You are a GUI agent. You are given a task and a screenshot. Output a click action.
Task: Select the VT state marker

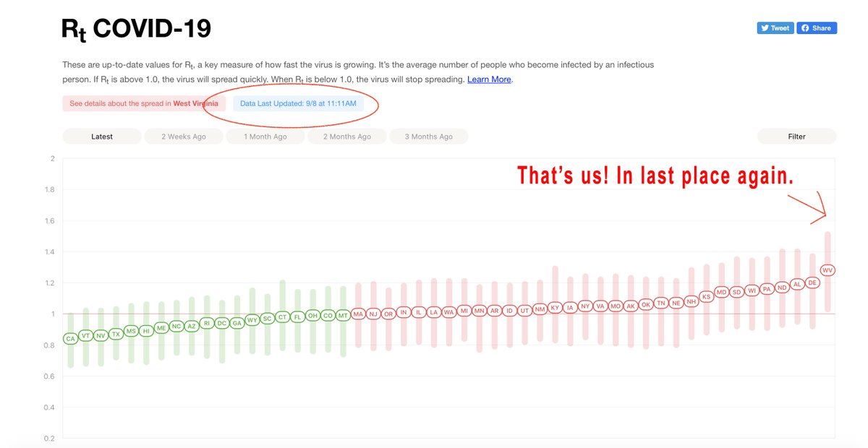coord(85,335)
